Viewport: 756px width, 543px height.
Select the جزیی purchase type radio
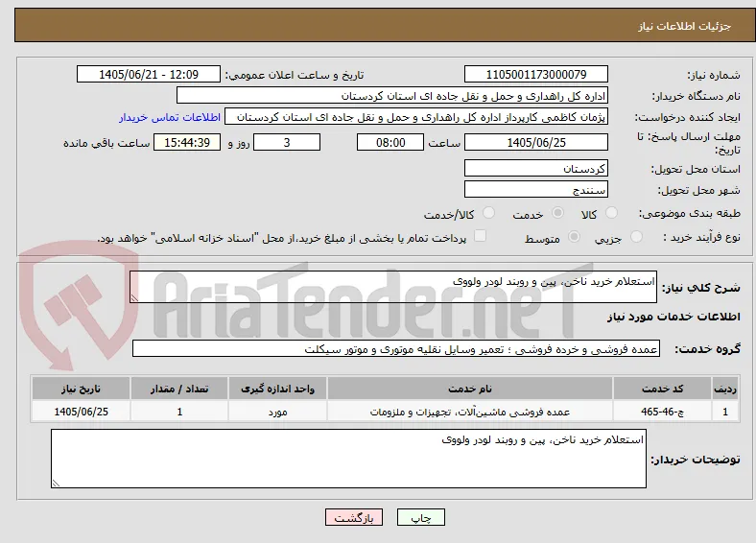pyautogui.click(x=636, y=236)
